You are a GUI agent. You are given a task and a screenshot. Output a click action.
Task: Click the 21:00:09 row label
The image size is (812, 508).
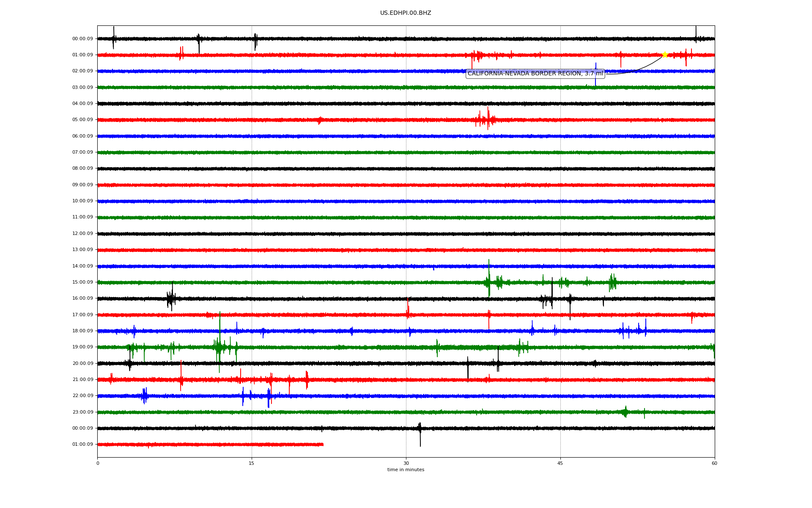[x=82, y=380]
